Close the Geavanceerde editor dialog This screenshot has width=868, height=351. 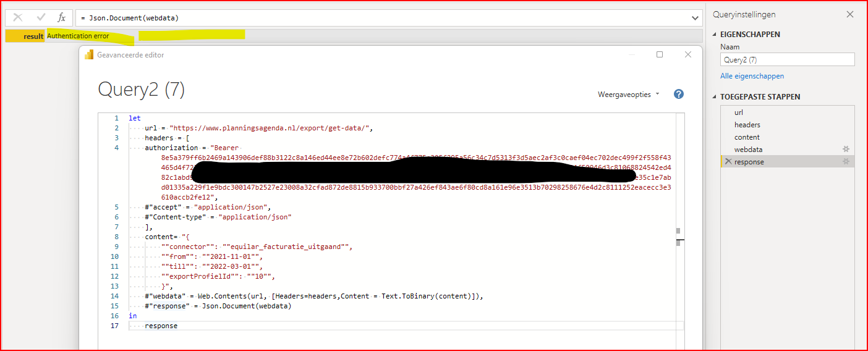click(688, 54)
